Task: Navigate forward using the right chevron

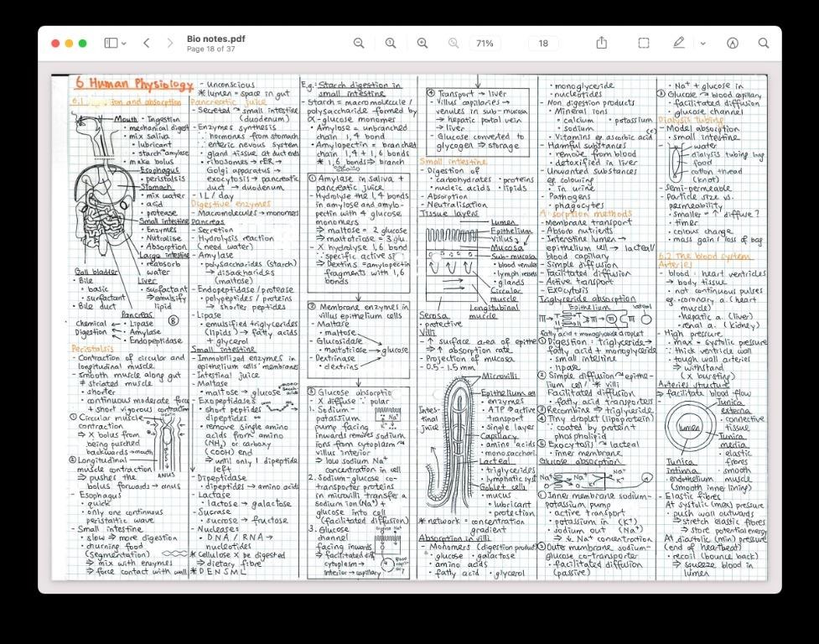Action: (169, 43)
